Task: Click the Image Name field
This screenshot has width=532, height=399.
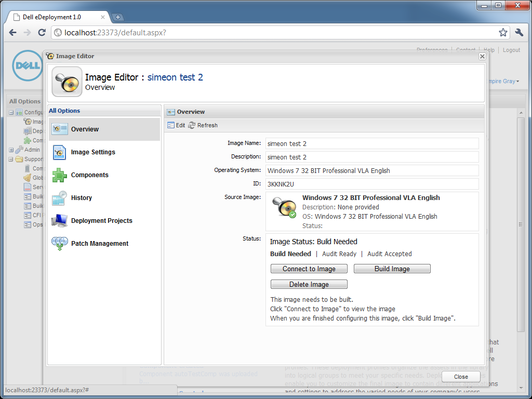Action: 372,143
